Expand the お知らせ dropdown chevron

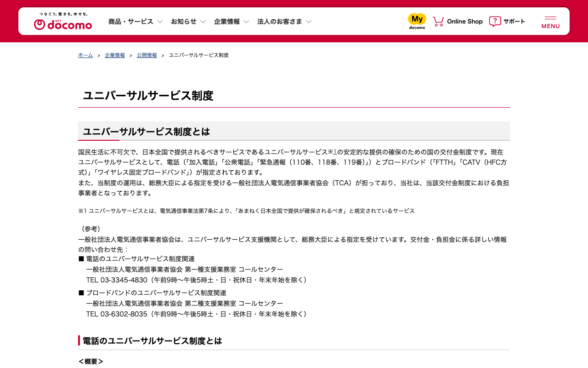click(x=203, y=22)
